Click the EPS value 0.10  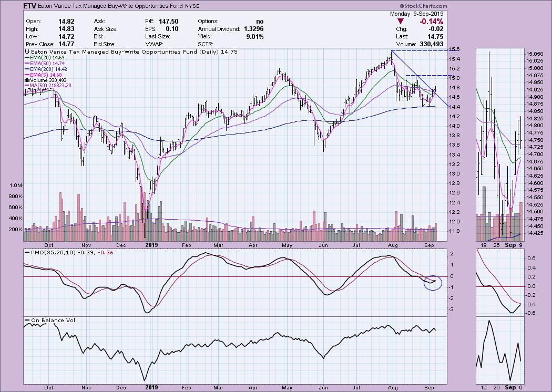pos(172,29)
